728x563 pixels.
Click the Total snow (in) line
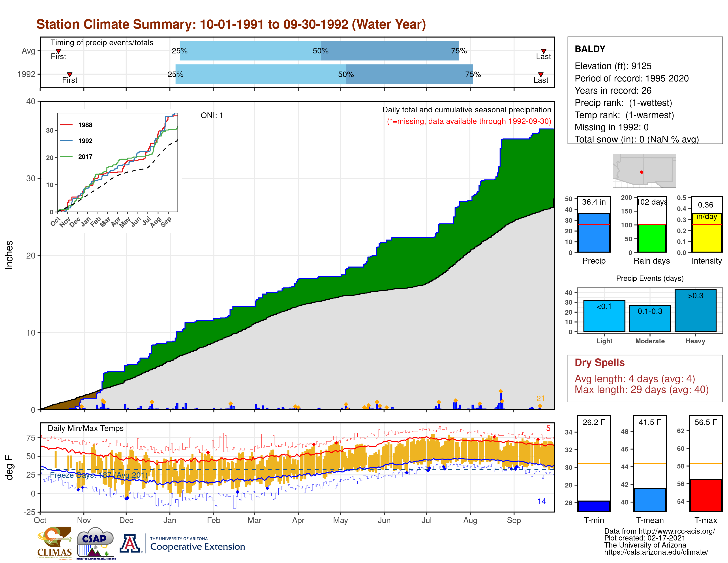[637, 139]
